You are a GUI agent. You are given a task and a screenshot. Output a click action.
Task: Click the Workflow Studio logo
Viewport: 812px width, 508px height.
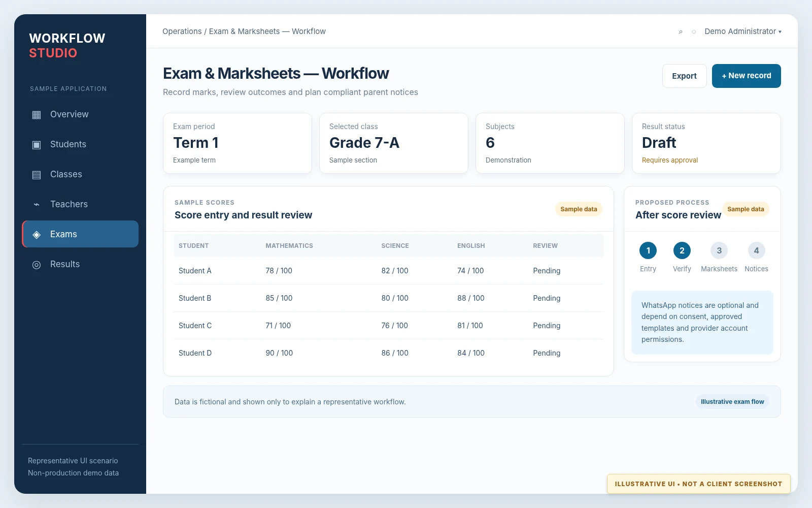point(67,46)
